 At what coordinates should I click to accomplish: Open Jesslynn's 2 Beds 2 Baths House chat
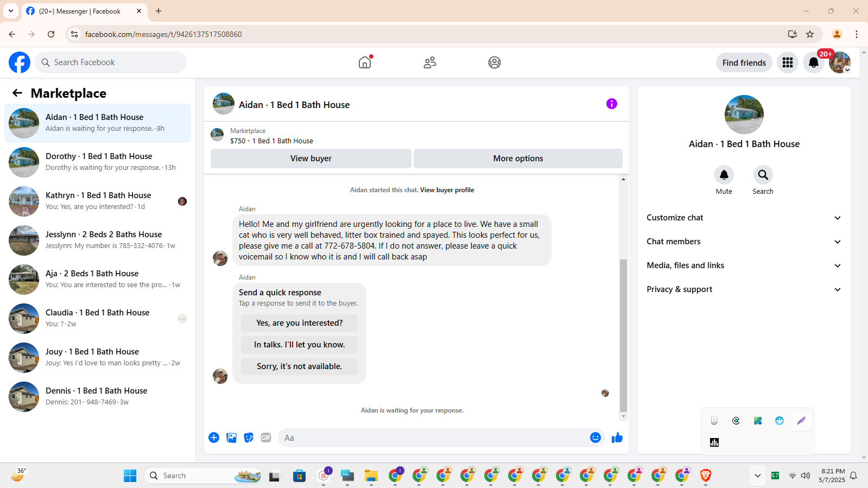point(98,240)
